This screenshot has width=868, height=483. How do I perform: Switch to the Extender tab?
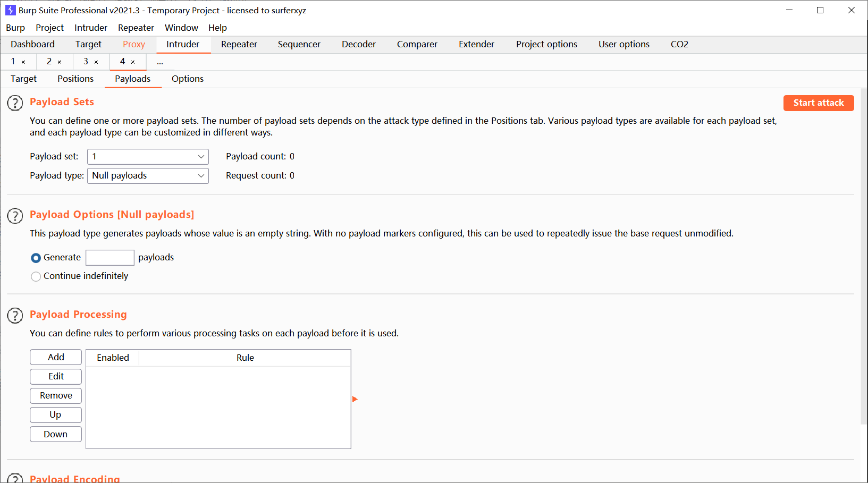pyautogui.click(x=477, y=44)
